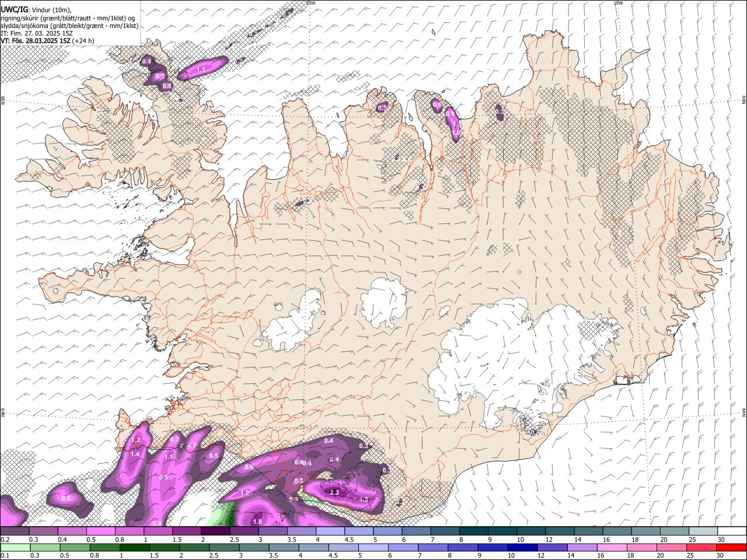Click the UWC/IG Vindur (10m) title text
Viewport: 747px width, 560px height.
[36, 9]
